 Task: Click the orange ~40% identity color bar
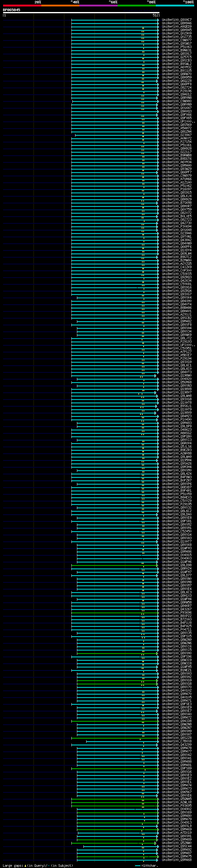[x=60, y=6]
